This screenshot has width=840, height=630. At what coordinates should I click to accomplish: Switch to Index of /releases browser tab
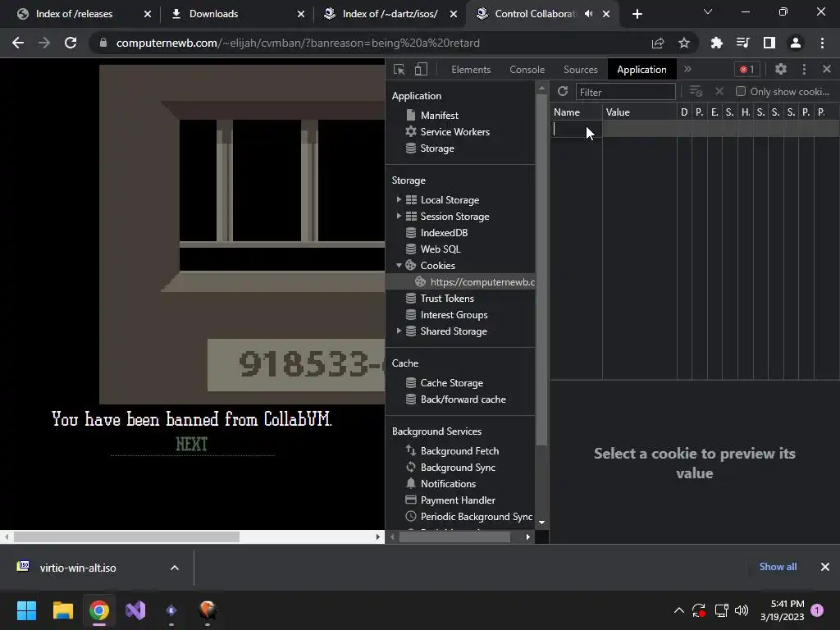pos(74,14)
